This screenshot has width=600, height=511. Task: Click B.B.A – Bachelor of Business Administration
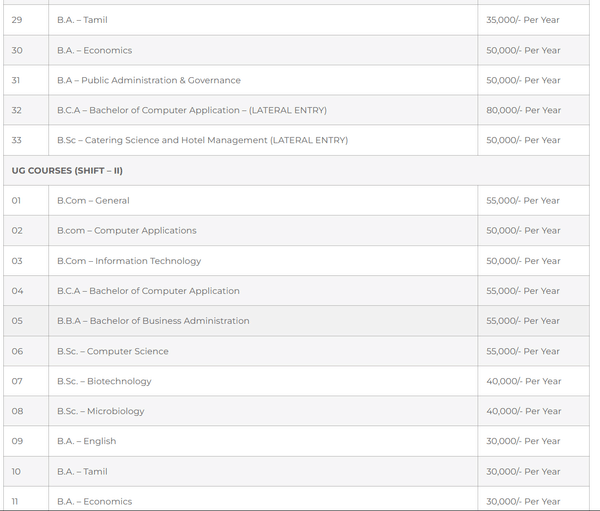point(153,321)
